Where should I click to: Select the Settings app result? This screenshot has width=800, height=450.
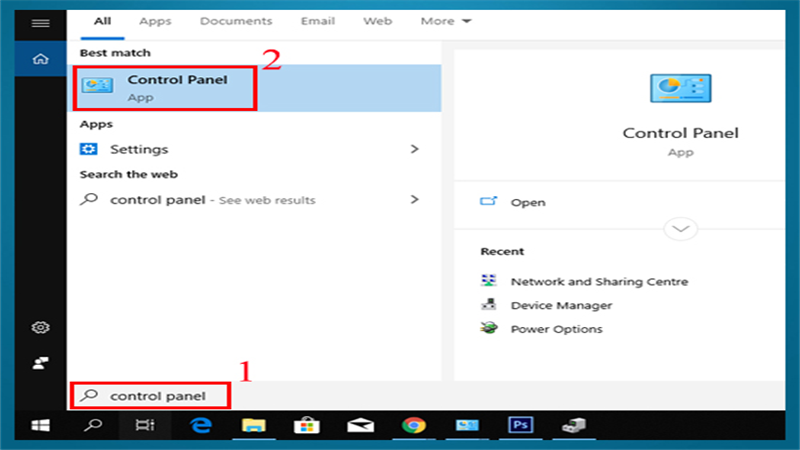pyautogui.click(x=254, y=149)
